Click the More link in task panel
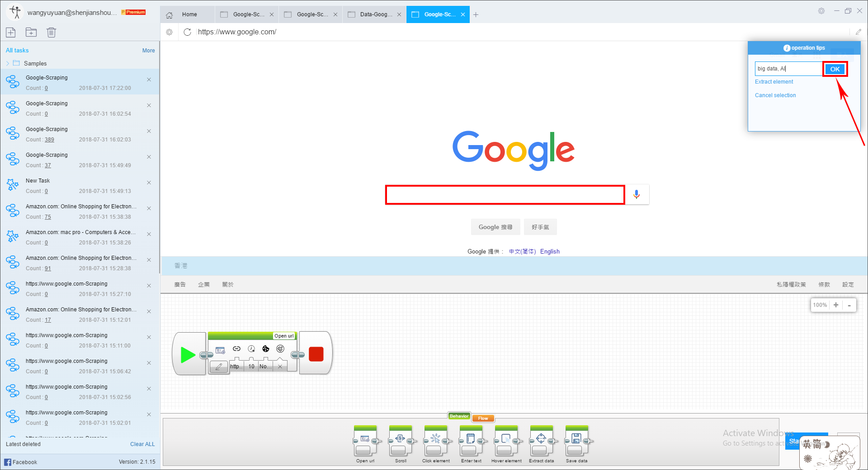868x470 pixels. (148, 51)
